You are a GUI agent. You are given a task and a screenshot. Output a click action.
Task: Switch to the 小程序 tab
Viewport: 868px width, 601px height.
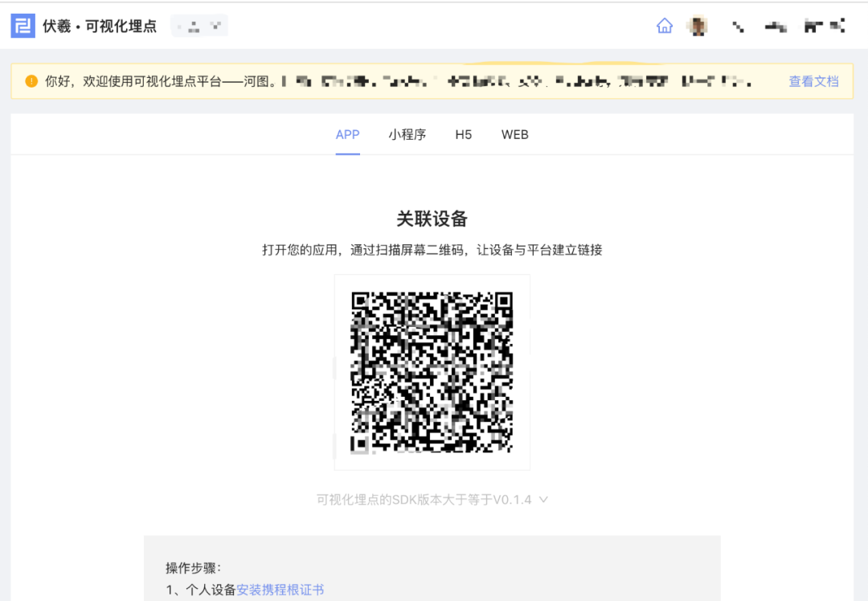407,134
